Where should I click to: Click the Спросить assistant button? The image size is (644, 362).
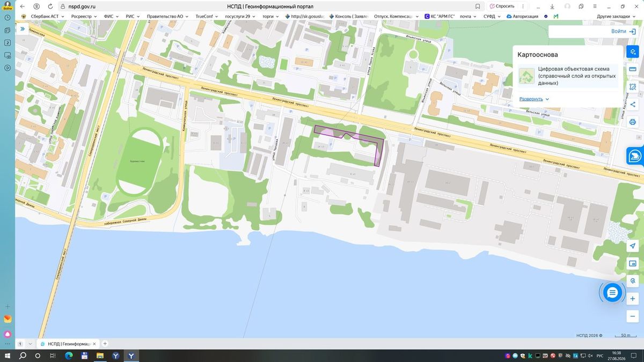pyautogui.click(x=502, y=6)
